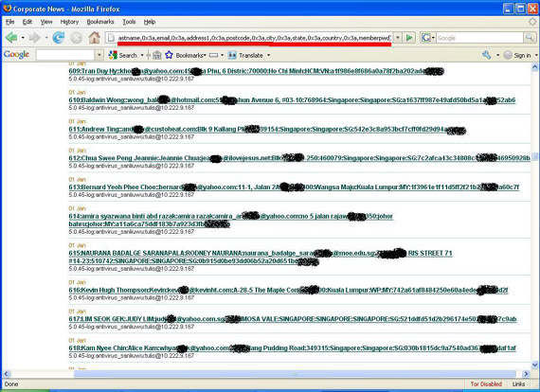Open the Bookmarks menu in menu bar
540x392 pixels.
click(100, 22)
